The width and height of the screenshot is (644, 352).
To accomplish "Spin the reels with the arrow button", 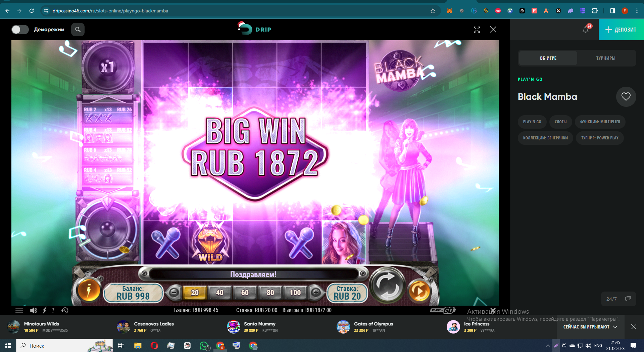I will 387,285.
